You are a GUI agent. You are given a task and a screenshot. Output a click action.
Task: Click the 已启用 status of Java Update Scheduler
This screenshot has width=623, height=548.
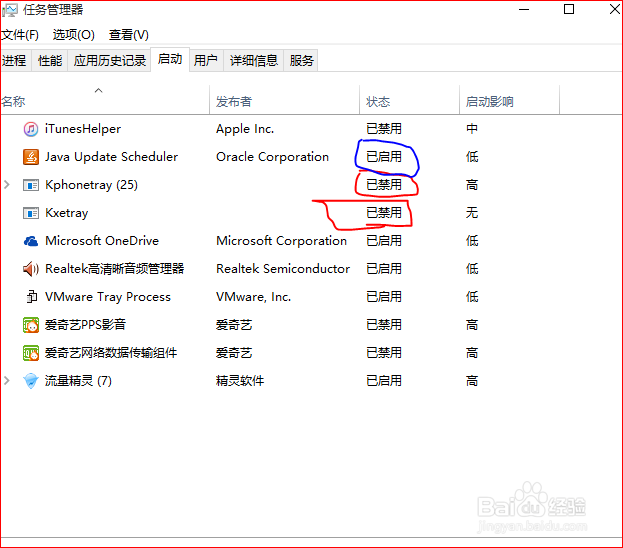point(384,157)
